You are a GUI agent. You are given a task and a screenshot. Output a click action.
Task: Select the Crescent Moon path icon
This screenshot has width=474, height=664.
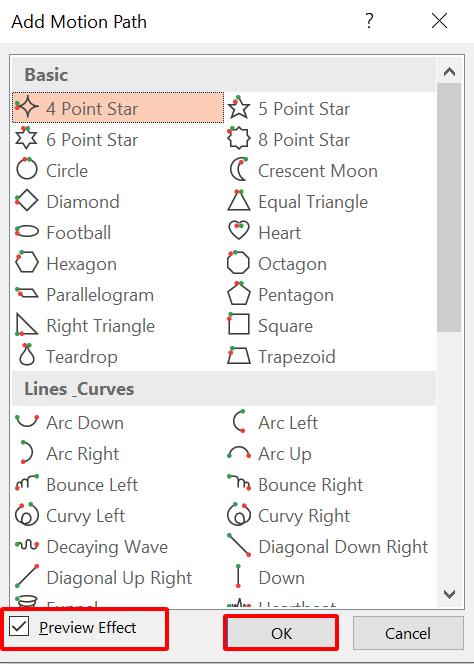click(239, 169)
